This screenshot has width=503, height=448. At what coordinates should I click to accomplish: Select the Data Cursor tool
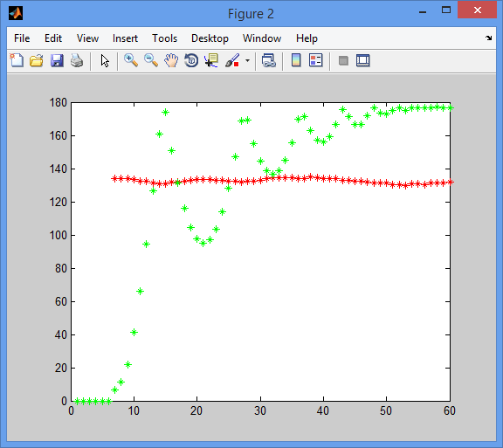[211, 60]
